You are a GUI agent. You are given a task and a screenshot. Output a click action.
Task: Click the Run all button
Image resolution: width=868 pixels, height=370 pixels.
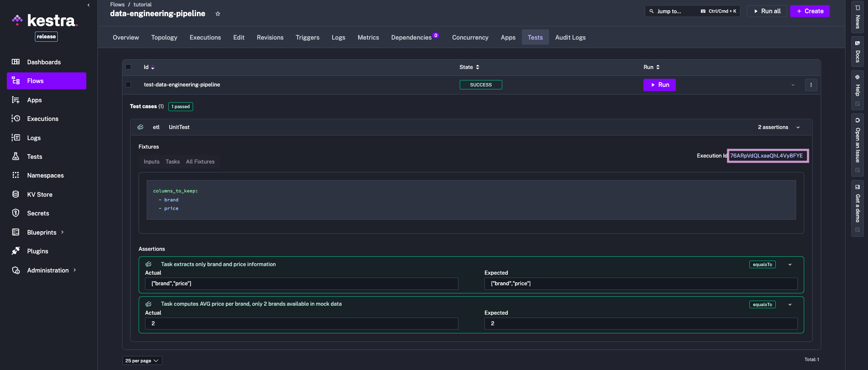click(x=767, y=11)
